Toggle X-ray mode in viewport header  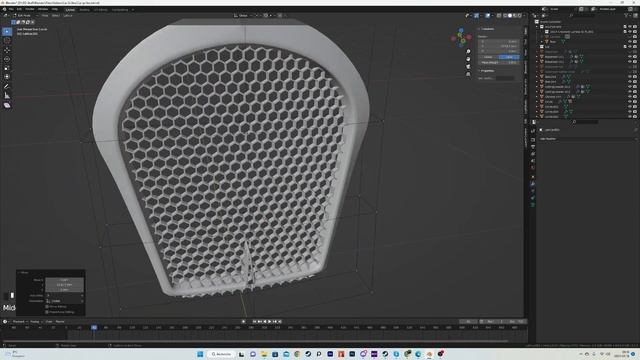pyautogui.click(x=499, y=16)
